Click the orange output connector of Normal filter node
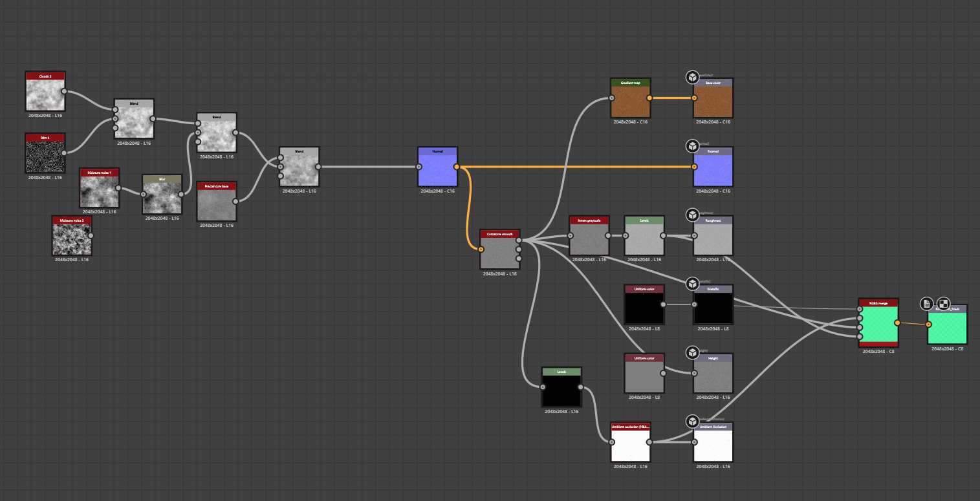 click(x=457, y=167)
